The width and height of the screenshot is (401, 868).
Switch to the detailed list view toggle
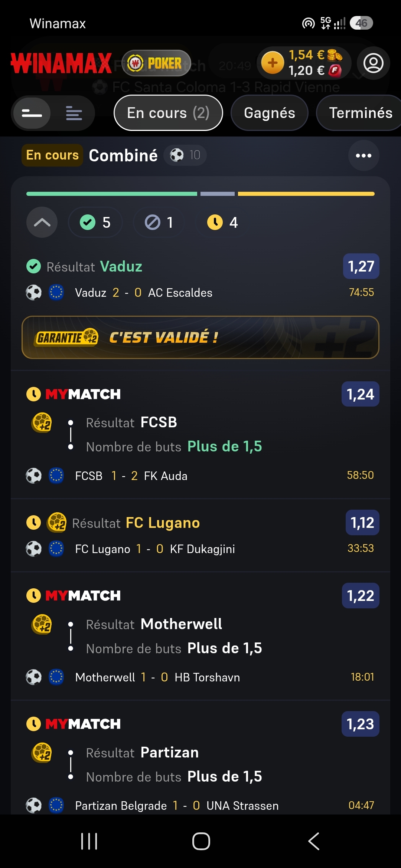pos(74,113)
